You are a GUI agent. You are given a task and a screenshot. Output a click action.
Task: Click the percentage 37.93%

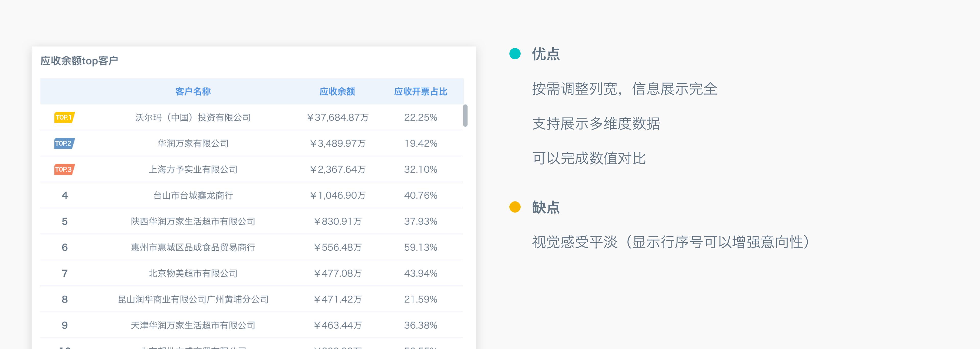pyautogui.click(x=420, y=221)
